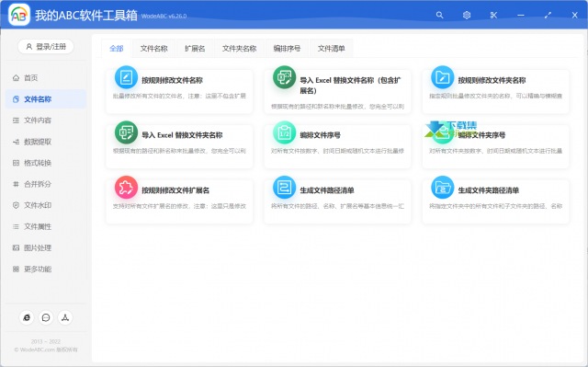The width and height of the screenshot is (588, 367).
Task: Select 文件名称 in the left sidebar
Action: (46, 99)
